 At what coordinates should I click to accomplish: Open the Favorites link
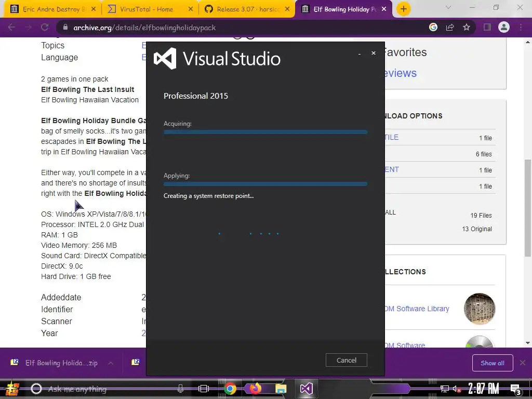point(405,52)
